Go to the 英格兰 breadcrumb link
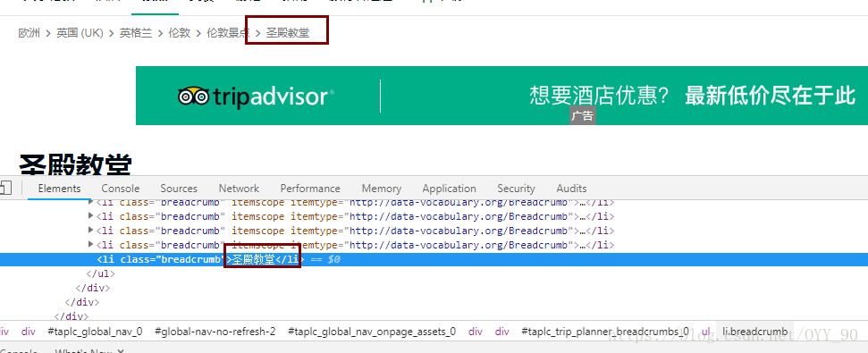Viewport: 868px width, 353px height. point(136,33)
